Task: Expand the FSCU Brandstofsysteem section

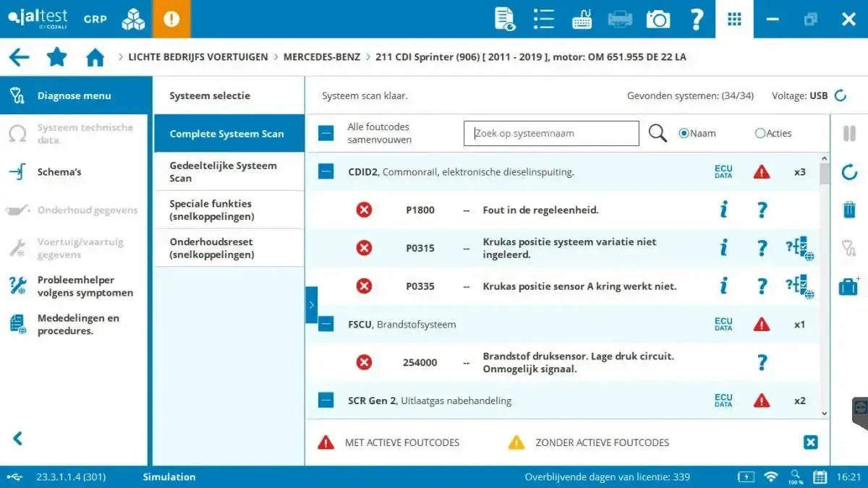Action: pyautogui.click(x=325, y=324)
